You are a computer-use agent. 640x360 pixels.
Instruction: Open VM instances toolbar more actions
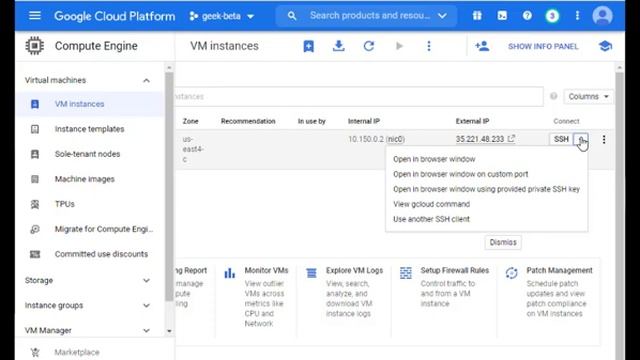[x=429, y=46]
